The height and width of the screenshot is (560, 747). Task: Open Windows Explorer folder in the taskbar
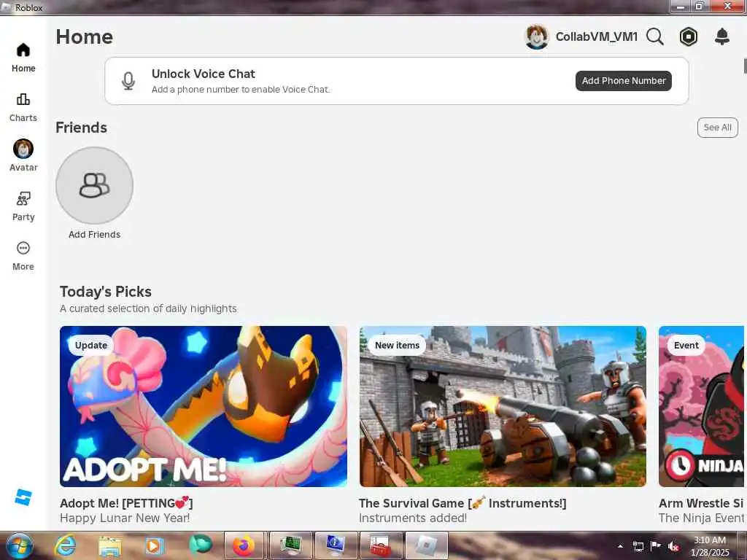tap(109, 545)
